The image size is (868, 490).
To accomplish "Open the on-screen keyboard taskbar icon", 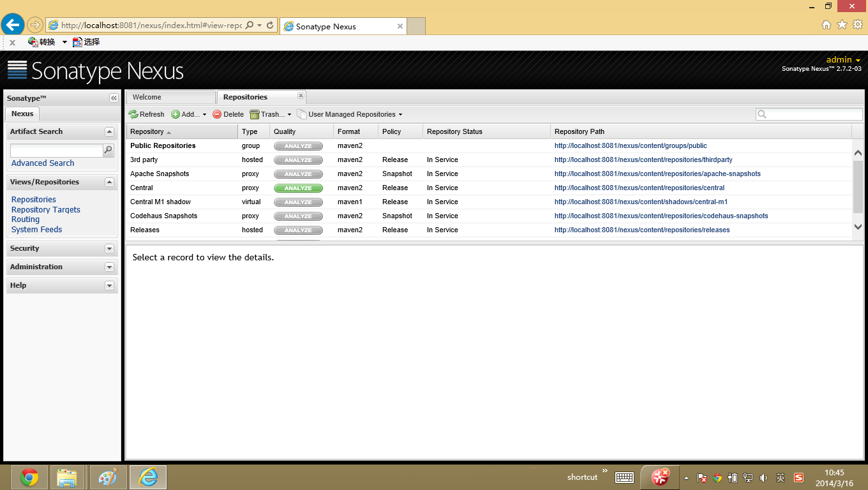I will pos(624,477).
